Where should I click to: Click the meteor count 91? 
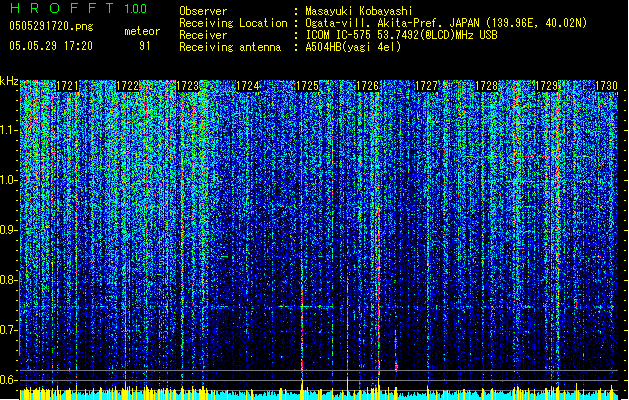[x=144, y=46]
